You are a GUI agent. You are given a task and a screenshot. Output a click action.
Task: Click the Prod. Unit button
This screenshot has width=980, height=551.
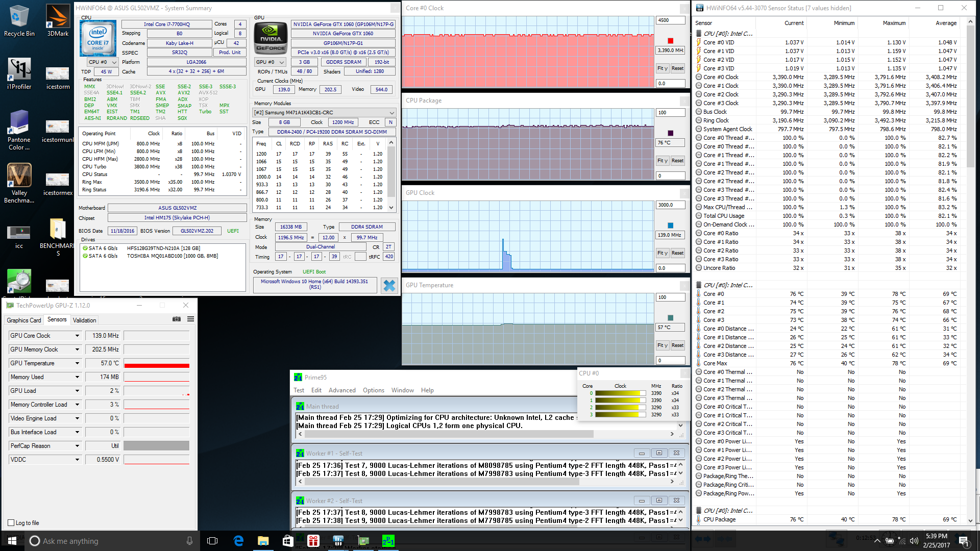point(230,53)
